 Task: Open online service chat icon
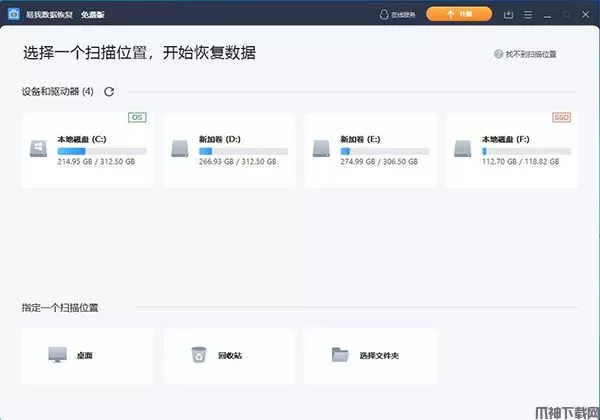point(384,15)
